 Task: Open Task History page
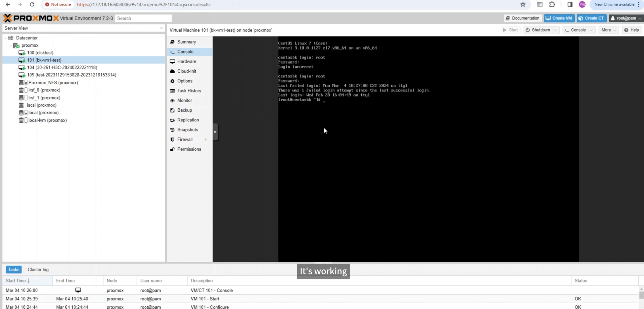[x=189, y=91]
